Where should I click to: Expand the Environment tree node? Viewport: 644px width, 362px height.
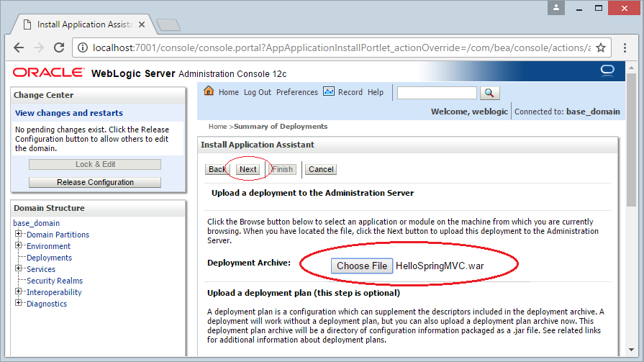18,245
